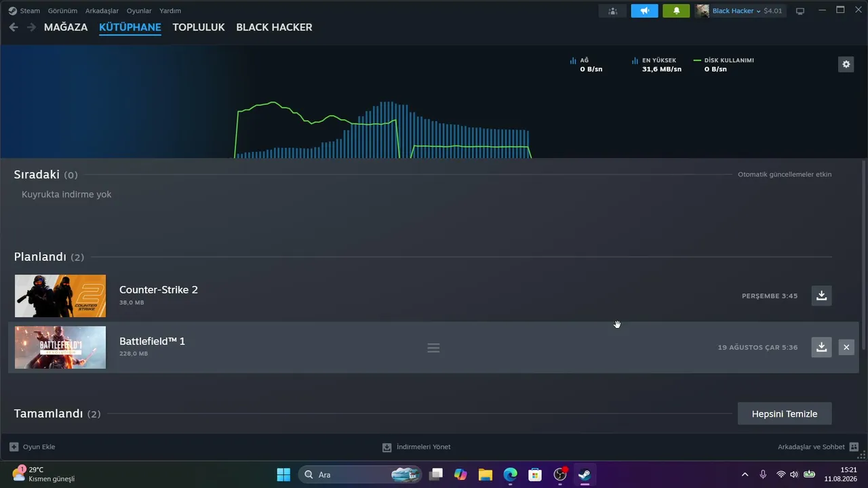Click the EN YÜKSEK peak speed stat
This screenshot has width=868, height=488.
click(x=656, y=64)
